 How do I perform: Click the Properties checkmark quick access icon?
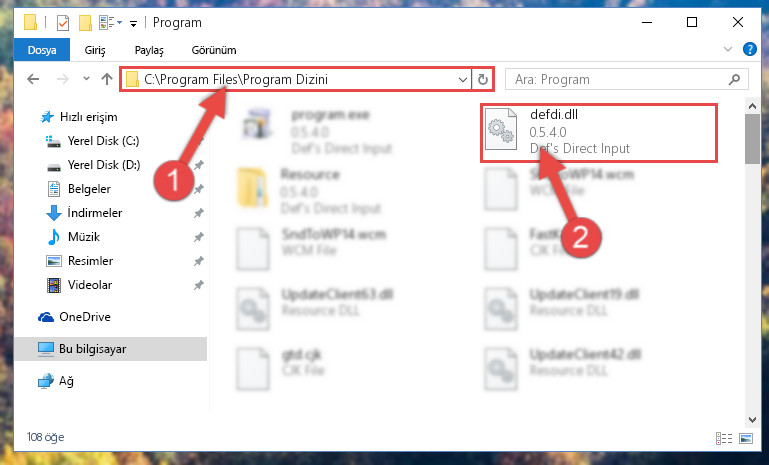(x=63, y=23)
